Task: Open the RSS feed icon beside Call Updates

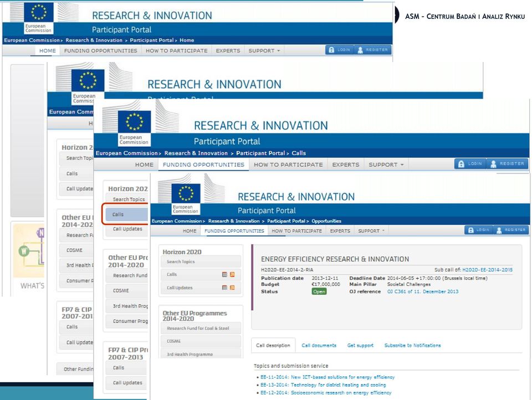Action: tap(232, 288)
